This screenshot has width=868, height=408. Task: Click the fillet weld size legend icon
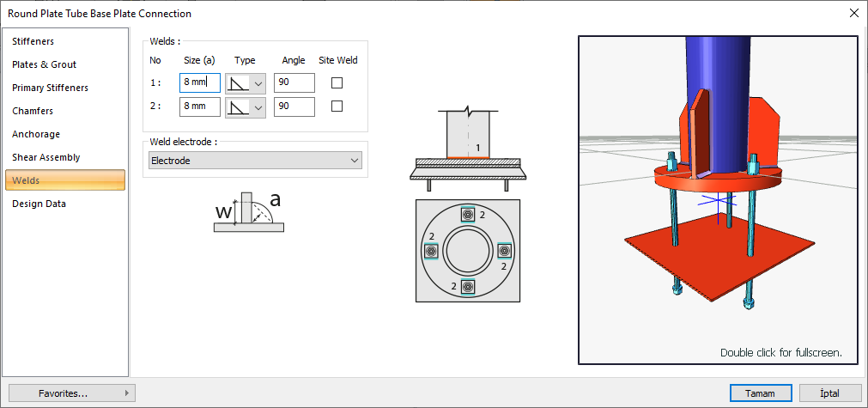[246, 212]
